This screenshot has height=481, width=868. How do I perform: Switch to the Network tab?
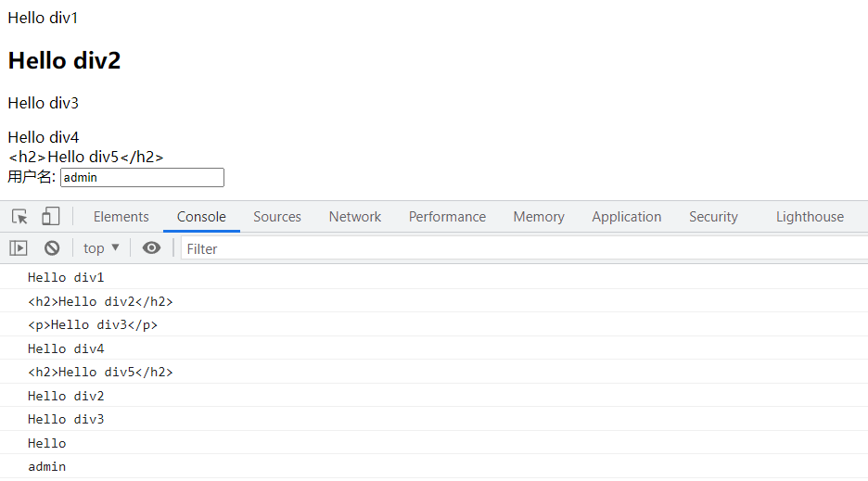pos(355,217)
